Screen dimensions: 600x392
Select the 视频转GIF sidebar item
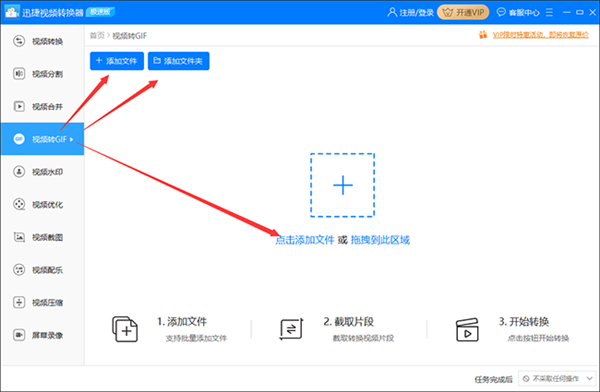point(42,139)
